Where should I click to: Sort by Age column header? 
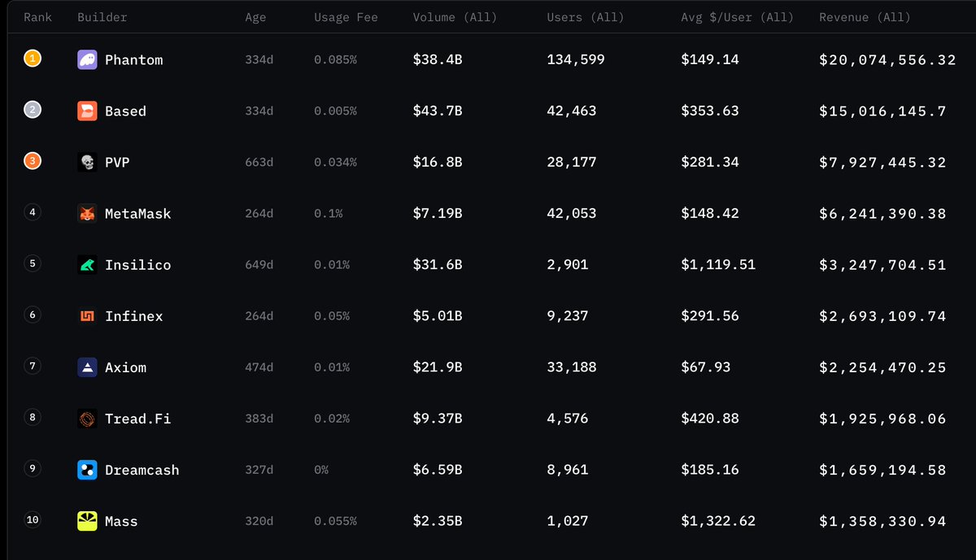tap(255, 18)
